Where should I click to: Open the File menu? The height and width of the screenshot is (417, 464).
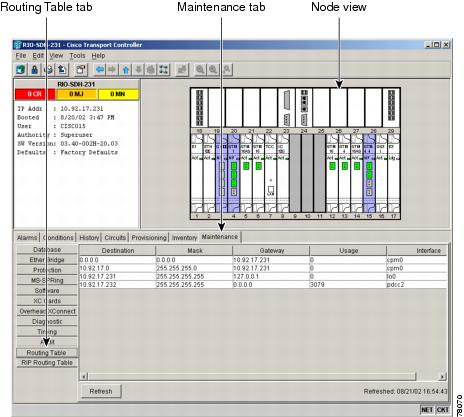pos(21,56)
